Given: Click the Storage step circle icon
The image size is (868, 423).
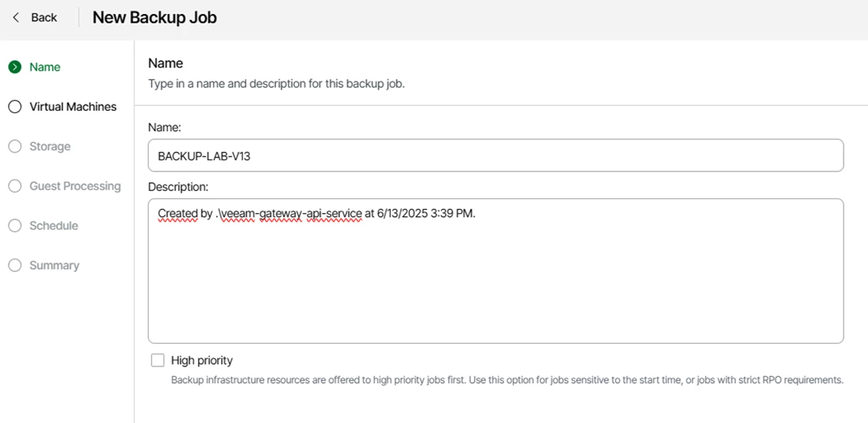Looking at the screenshot, I should [15, 146].
